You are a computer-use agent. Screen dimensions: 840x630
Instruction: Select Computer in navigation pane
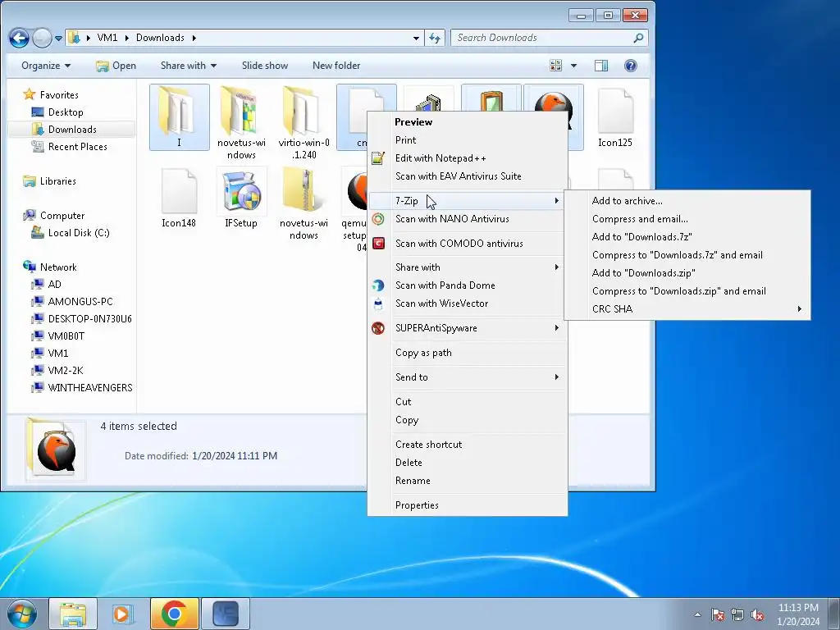53,216
